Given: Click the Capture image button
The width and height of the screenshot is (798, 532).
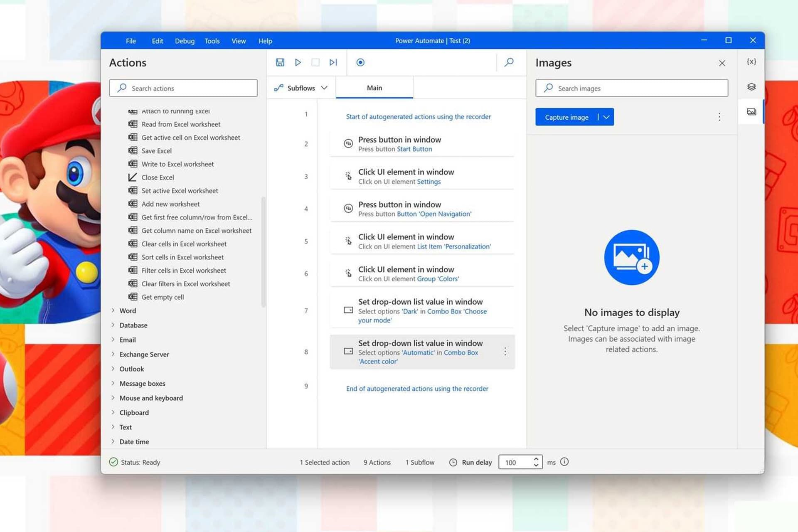Looking at the screenshot, I should pos(567,117).
